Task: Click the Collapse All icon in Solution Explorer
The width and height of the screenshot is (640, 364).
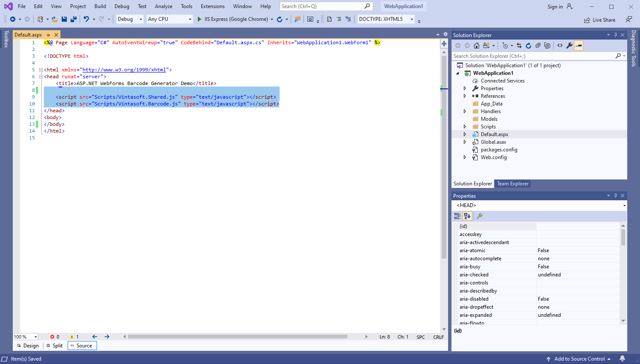Action: 538,45
